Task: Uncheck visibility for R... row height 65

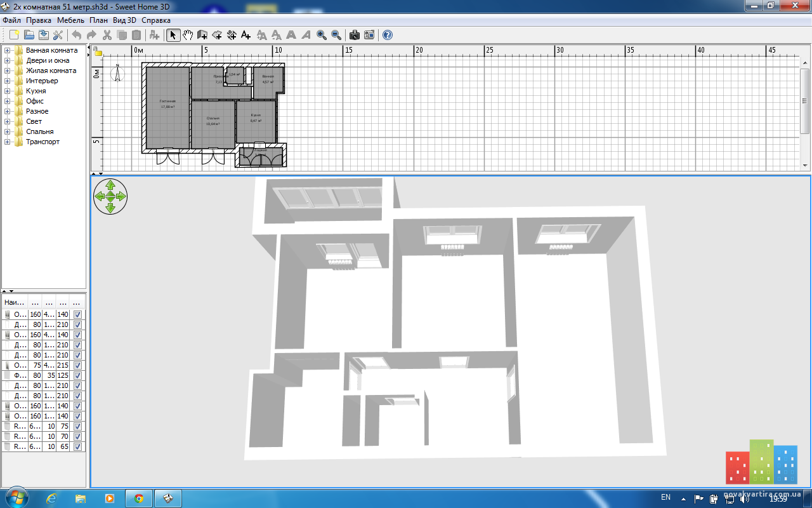Action: pos(77,446)
